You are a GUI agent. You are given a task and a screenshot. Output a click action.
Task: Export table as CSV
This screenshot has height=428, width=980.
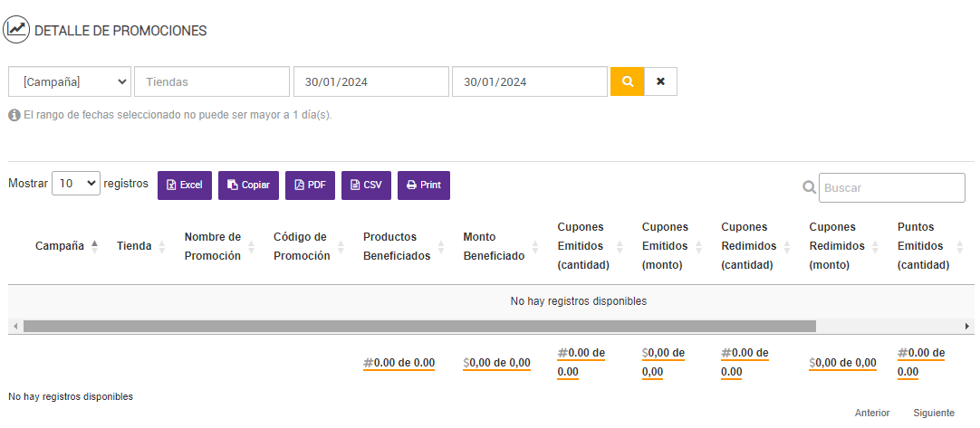(x=366, y=185)
